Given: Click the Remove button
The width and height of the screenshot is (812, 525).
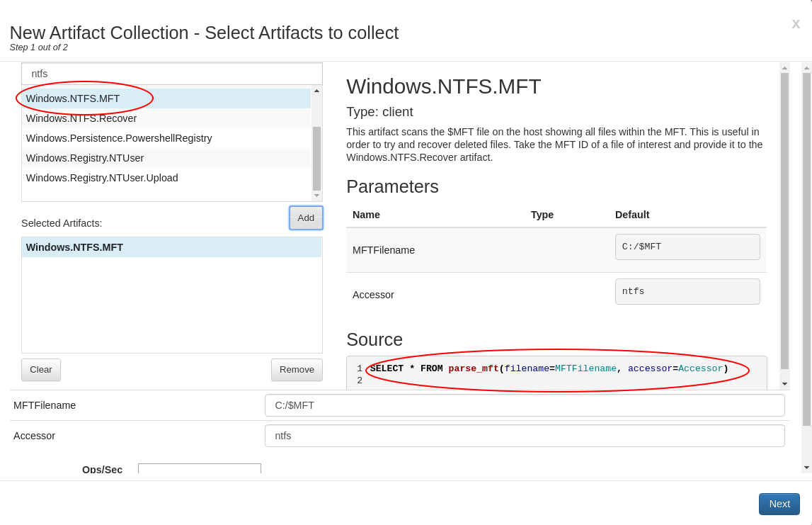Looking at the screenshot, I should (297, 370).
